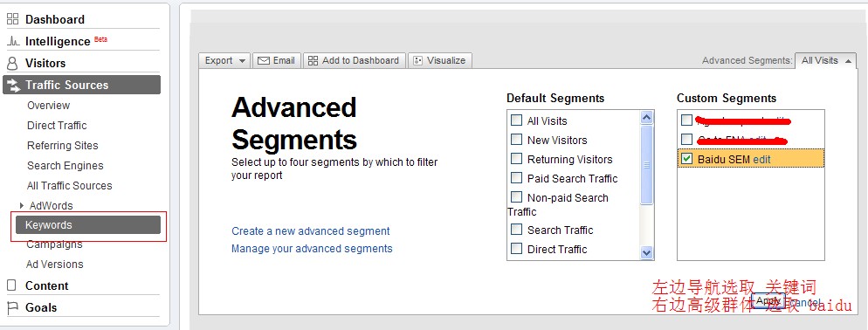Viewport: 868px width, 330px height.
Task: Click the Intelligence chart icon
Action: pos(13,42)
